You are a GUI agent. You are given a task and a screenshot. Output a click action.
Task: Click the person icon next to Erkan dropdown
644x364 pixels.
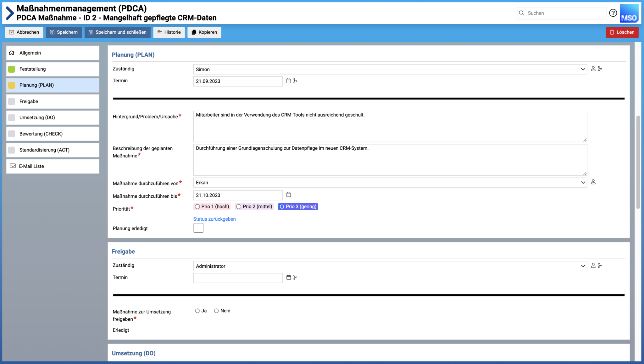[x=593, y=182]
